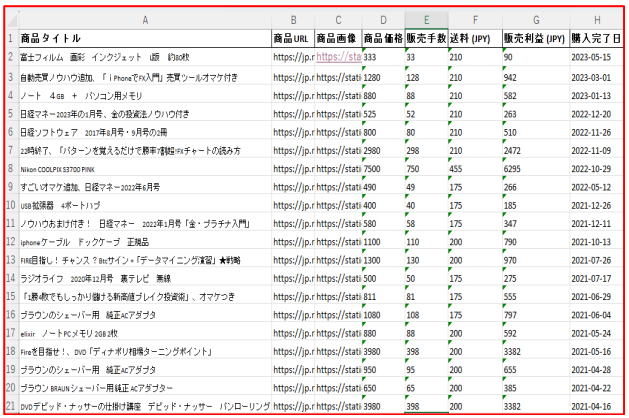Select column B header
Image resolution: width=629 pixels, height=418 pixels.
293,20
